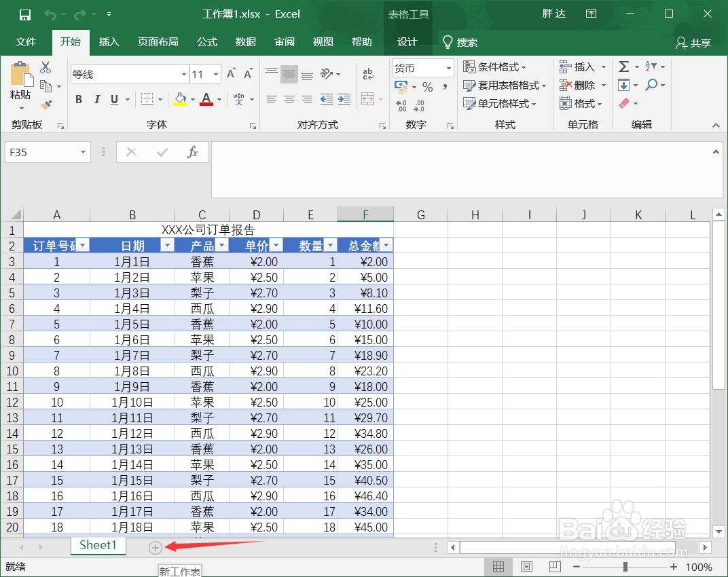Screen dimensions: 728x577
Task: Toggle left text alignment
Action: point(272,99)
